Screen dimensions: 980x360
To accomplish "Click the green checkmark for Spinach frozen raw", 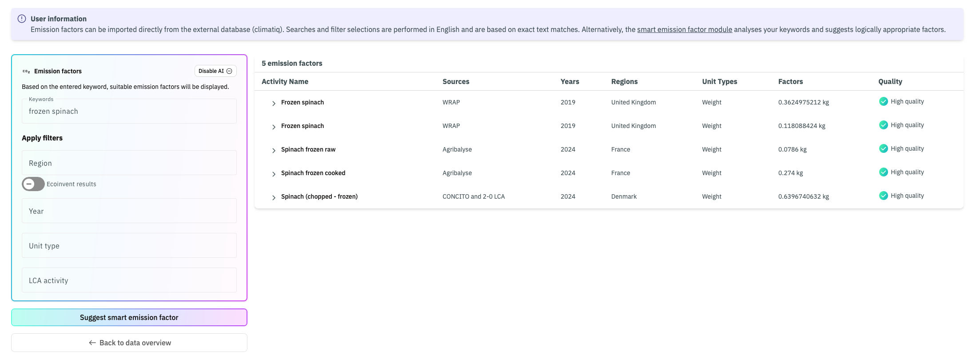I will tap(883, 148).
